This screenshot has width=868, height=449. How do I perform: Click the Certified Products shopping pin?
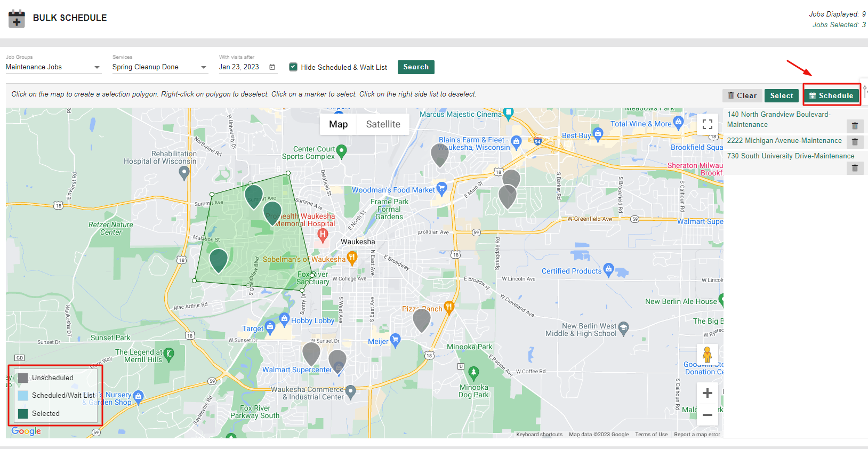tap(608, 269)
